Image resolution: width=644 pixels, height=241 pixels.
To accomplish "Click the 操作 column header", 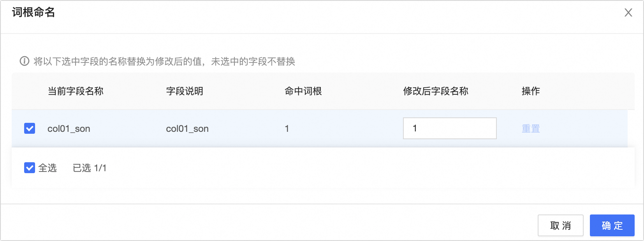I will (x=530, y=91).
